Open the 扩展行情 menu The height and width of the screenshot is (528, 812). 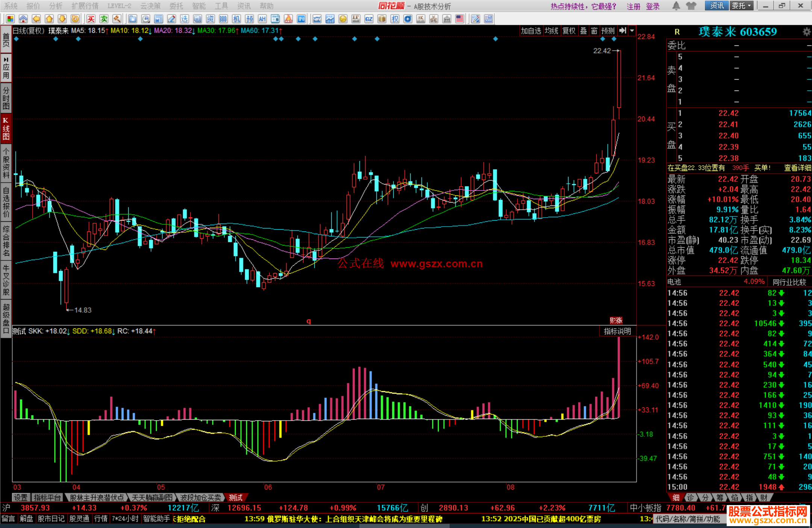tap(85, 6)
